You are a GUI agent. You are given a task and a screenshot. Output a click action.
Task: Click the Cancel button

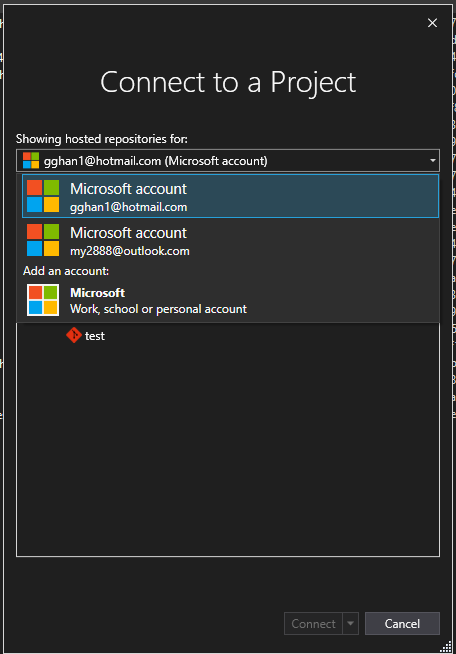coord(402,624)
